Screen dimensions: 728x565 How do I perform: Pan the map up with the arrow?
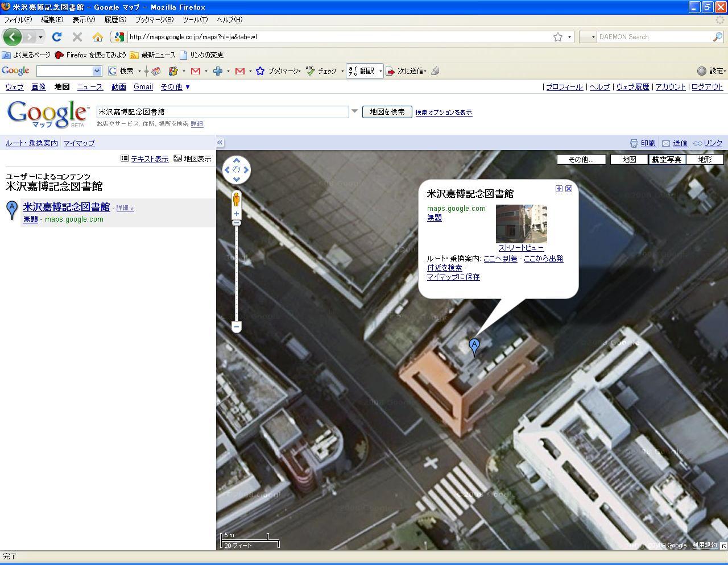237,161
